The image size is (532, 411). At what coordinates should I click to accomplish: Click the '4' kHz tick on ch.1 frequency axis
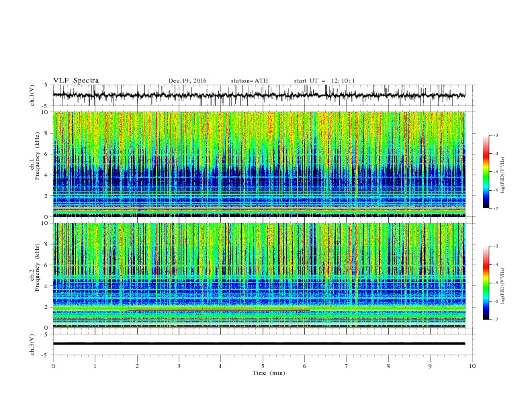47,175
